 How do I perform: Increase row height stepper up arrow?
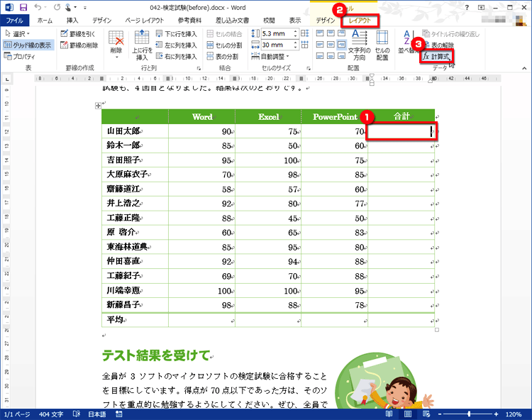click(295, 31)
